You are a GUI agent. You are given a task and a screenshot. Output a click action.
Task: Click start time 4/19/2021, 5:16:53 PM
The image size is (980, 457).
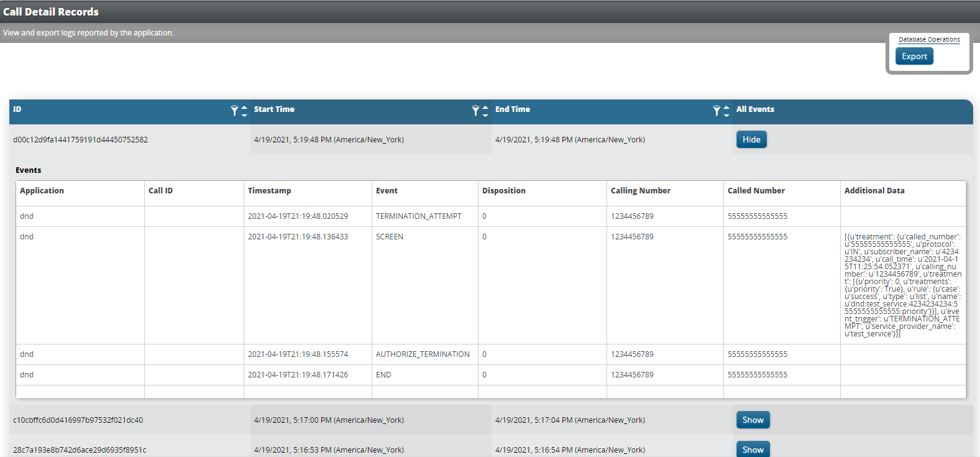tap(329, 450)
